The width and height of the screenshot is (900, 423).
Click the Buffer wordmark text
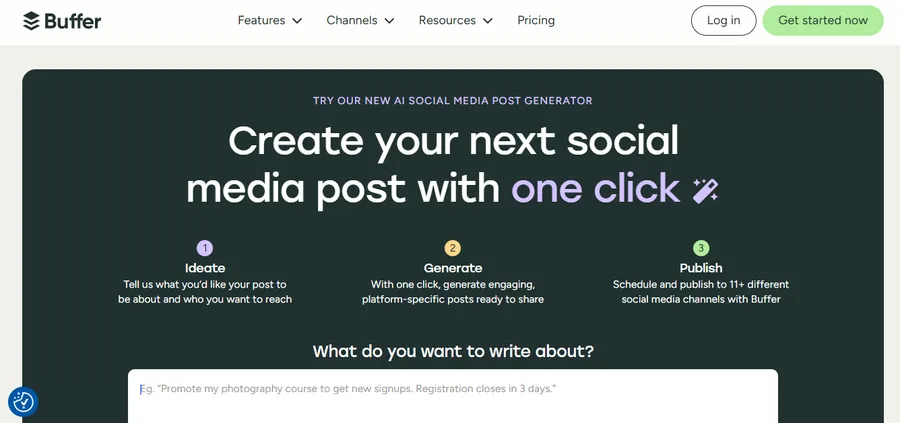(x=72, y=21)
